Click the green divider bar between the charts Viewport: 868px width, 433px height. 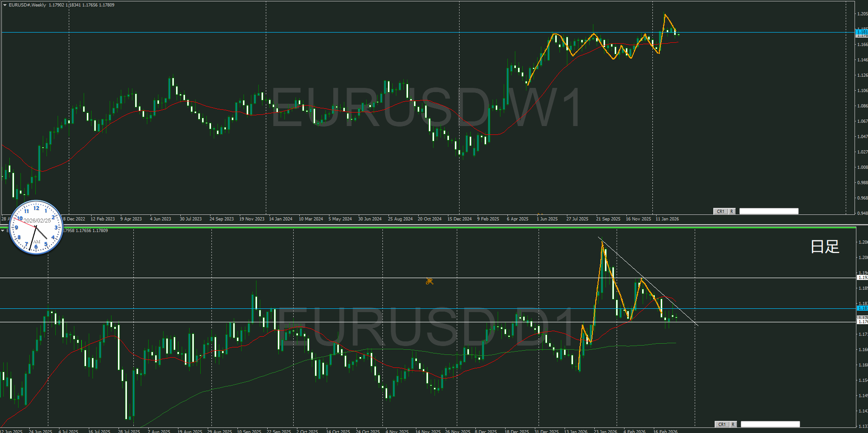point(427,227)
